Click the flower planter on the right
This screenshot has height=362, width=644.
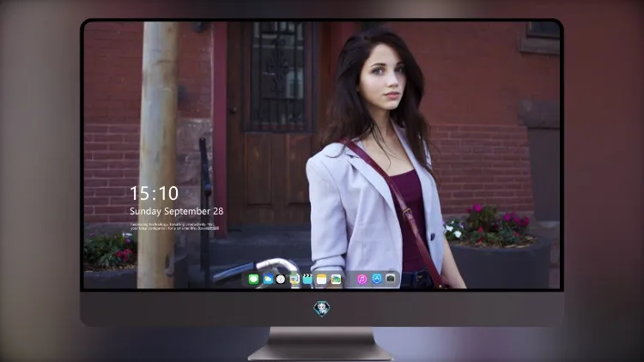point(498,246)
